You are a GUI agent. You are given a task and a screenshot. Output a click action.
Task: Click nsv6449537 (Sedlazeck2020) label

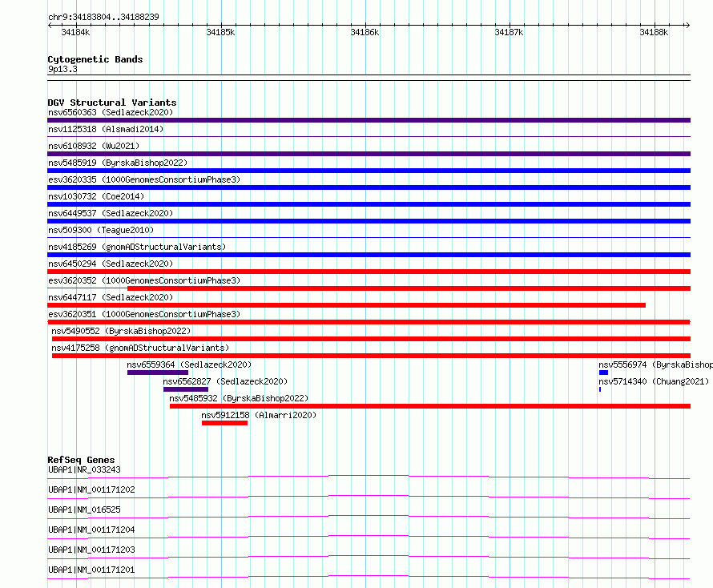pos(111,213)
